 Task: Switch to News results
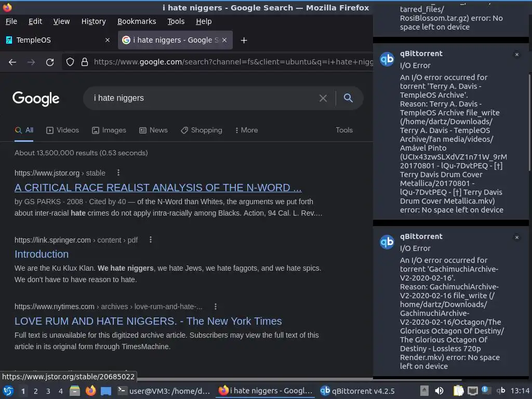[x=153, y=130]
